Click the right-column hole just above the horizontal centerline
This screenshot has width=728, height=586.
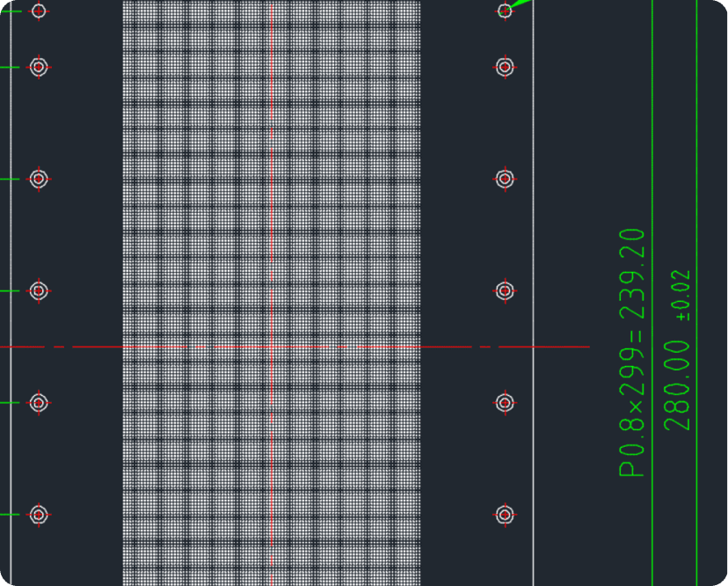506,291
